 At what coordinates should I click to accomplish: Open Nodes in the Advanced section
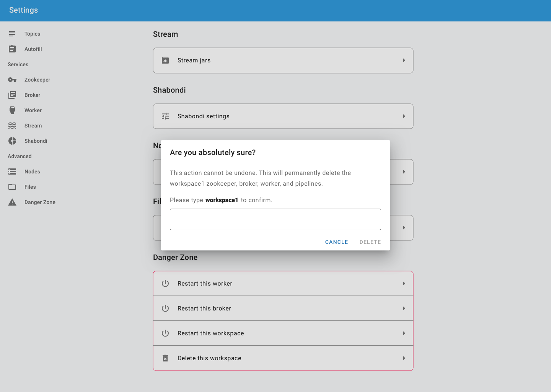(32, 171)
